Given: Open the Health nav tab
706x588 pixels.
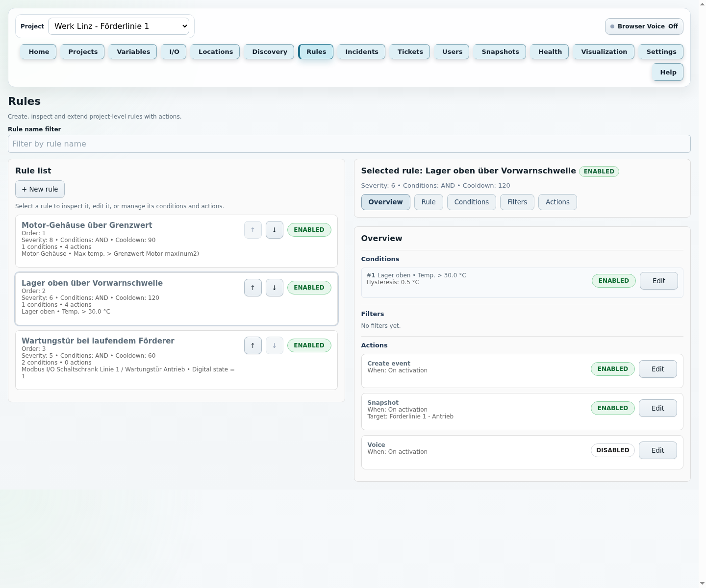Looking at the screenshot, I should click(550, 51).
